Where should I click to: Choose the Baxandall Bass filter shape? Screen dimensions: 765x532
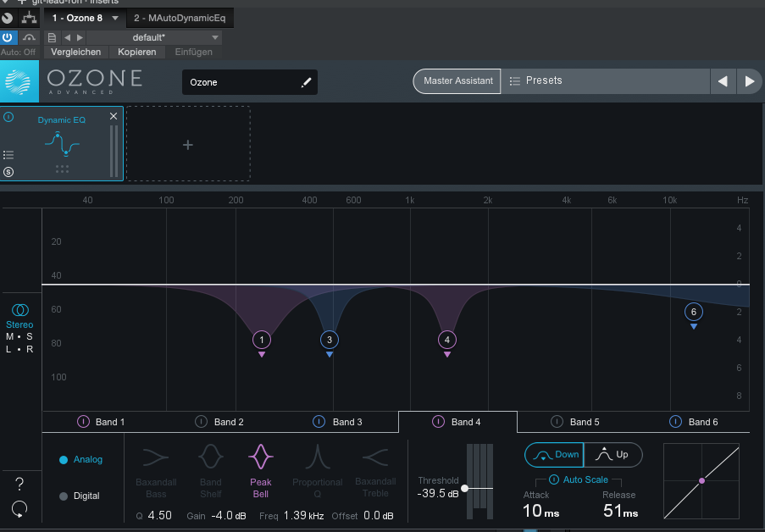coord(156,472)
